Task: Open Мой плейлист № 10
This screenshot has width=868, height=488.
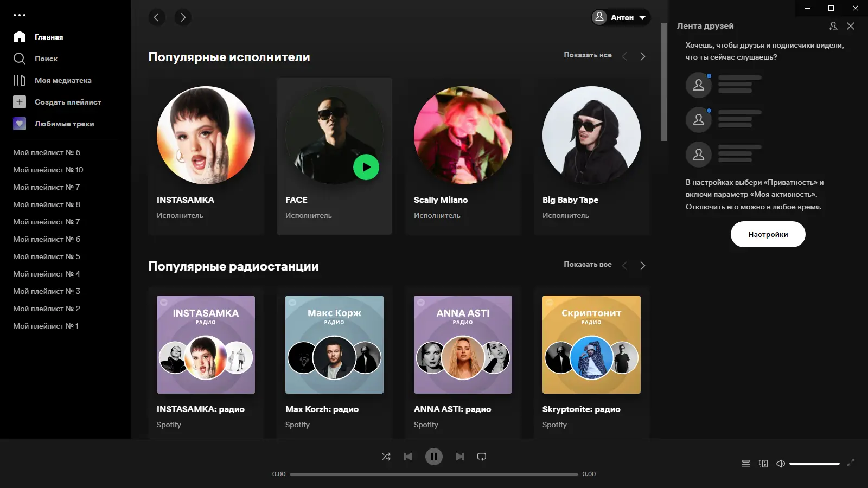Action: point(49,170)
